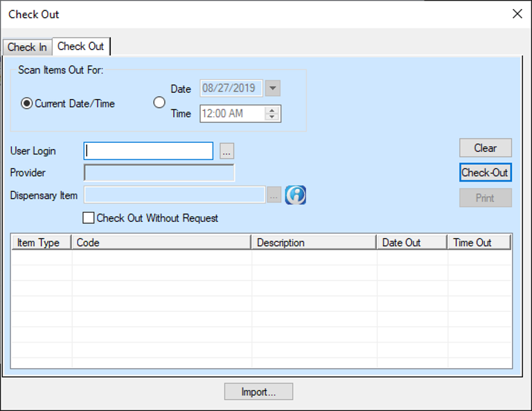
Task: Select the custom Date and Time radio button
Action: click(x=159, y=103)
